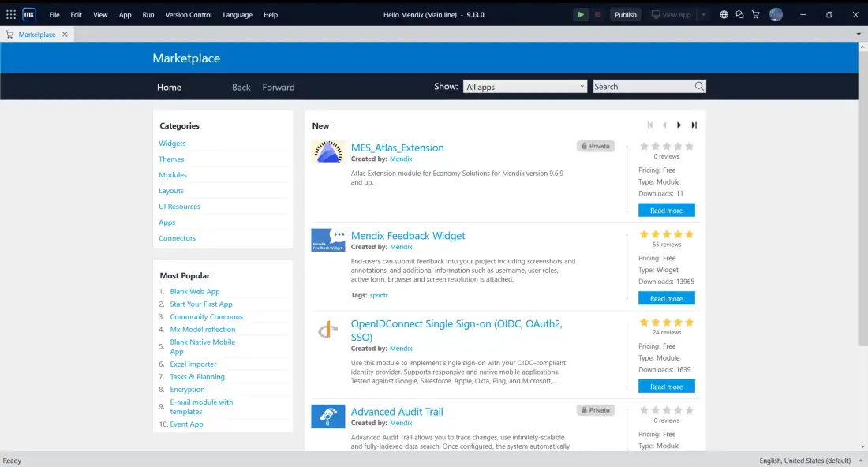Open the Advanced Audit Trail title link

coord(397,412)
